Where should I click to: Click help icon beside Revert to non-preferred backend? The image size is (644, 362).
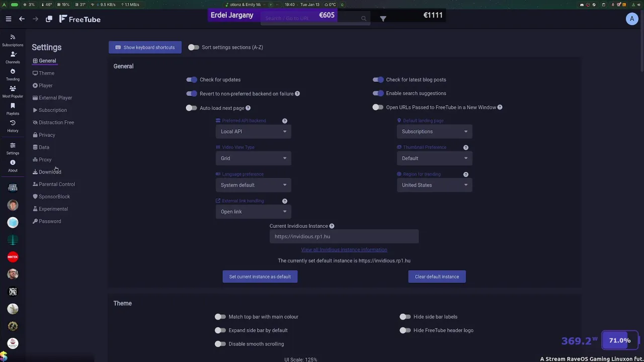(x=297, y=94)
